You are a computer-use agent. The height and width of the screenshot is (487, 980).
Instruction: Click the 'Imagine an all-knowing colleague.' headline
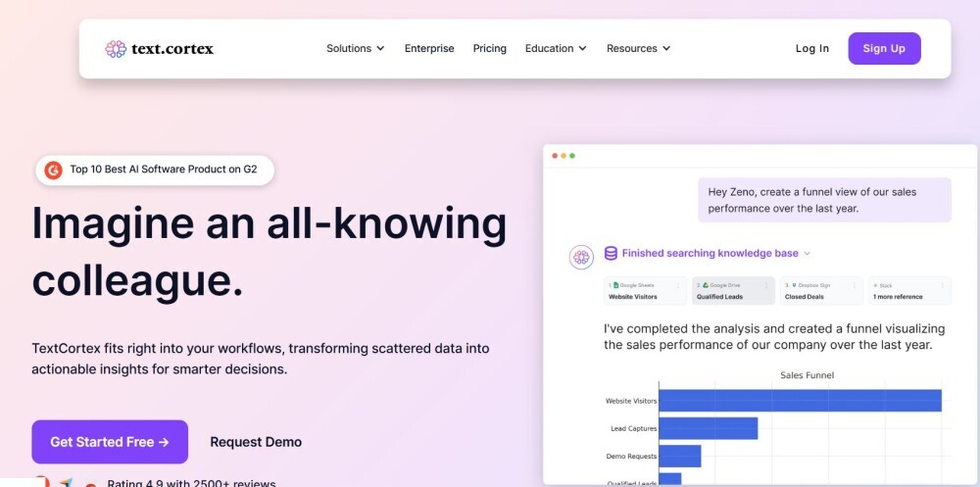269,252
